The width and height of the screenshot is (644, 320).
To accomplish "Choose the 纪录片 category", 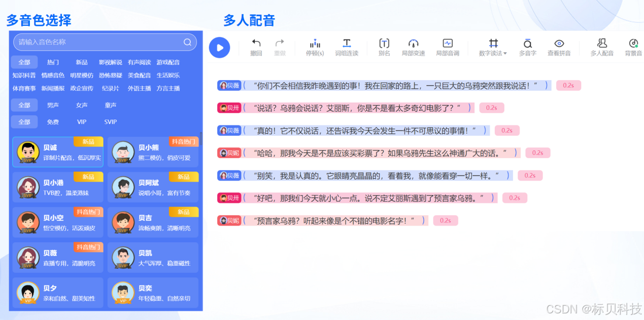I will [110, 88].
